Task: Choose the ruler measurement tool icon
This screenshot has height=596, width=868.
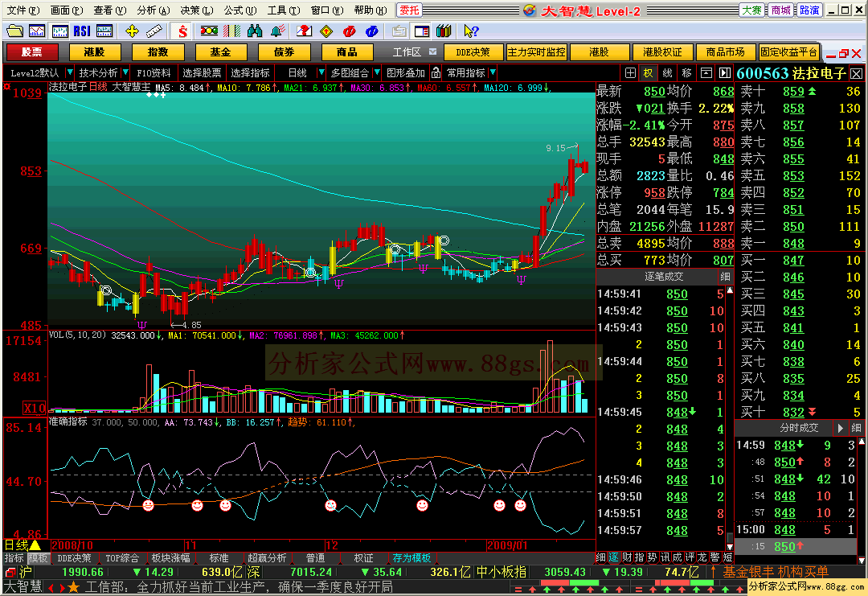Action: click(154, 31)
